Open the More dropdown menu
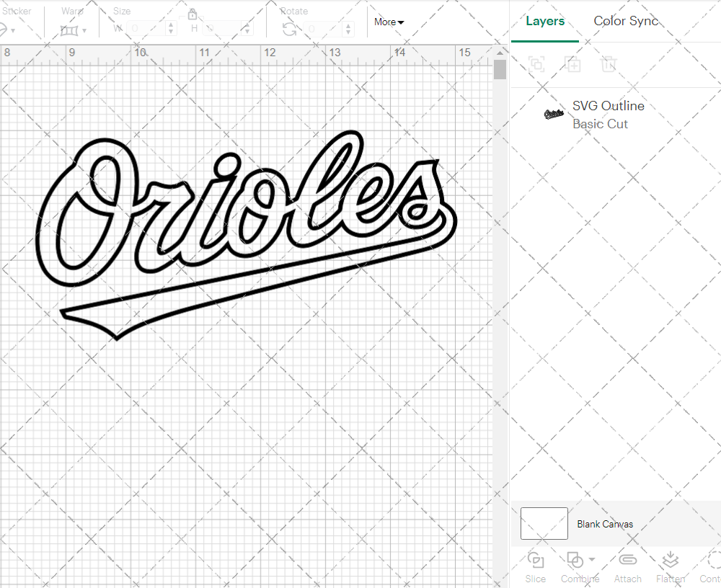 click(389, 22)
